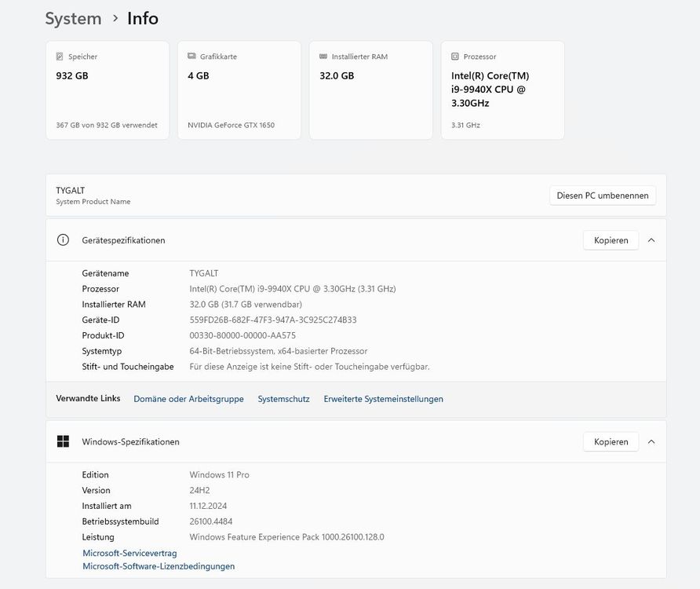Click the Info page heading
700x589 pixels.
(x=143, y=19)
